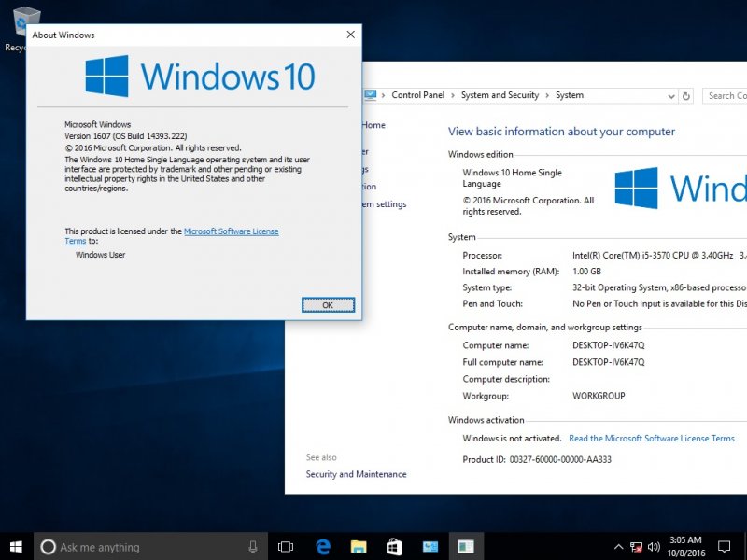Open Microsoft Software License Terms in About dialog
The height and width of the screenshot is (560, 747).
point(232,231)
